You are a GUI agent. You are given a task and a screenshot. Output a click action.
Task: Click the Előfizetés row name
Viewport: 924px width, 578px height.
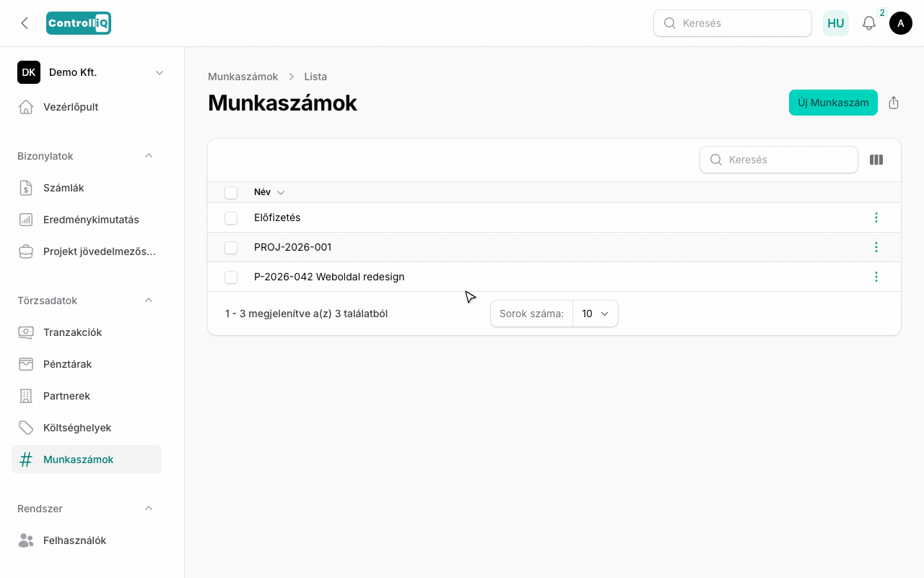coord(277,217)
